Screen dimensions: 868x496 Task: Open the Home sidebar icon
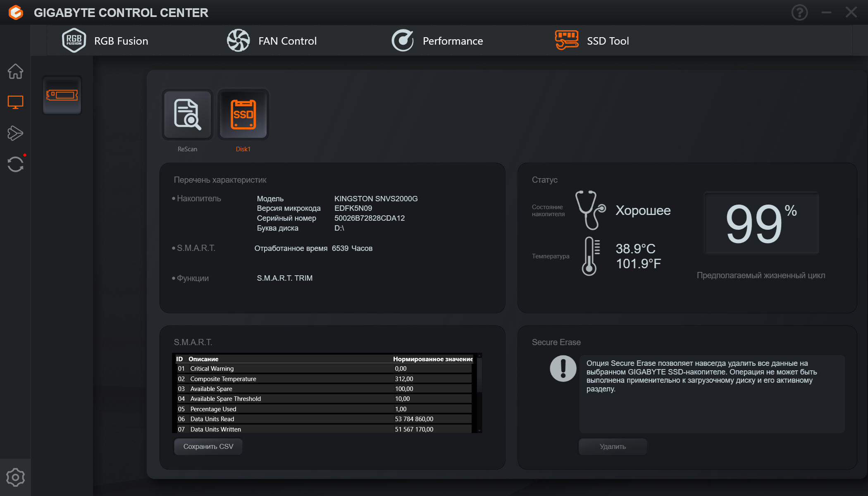15,71
